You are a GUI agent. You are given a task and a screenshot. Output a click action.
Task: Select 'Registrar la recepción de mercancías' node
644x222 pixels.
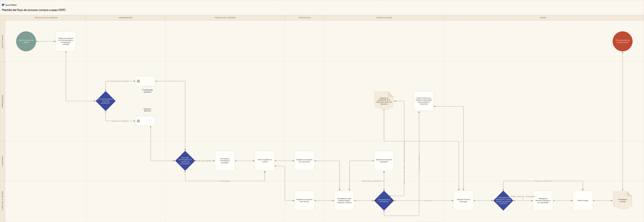pyautogui.click(x=304, y=161)
